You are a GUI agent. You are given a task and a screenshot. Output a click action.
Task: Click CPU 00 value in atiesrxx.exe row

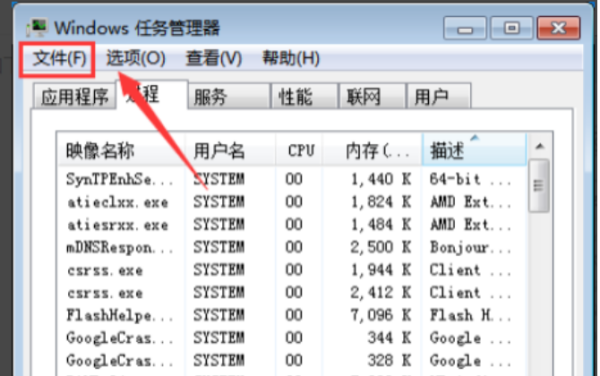point(294,225)
